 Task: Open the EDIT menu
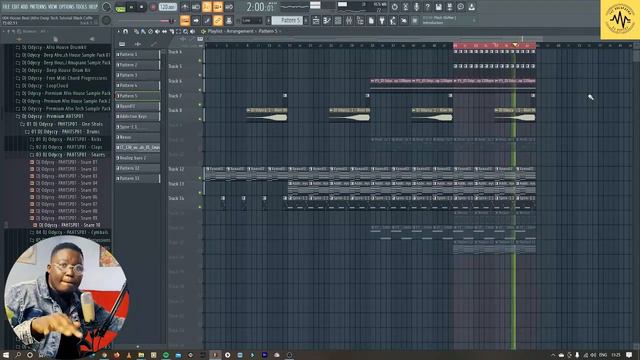tap(15, 7)
